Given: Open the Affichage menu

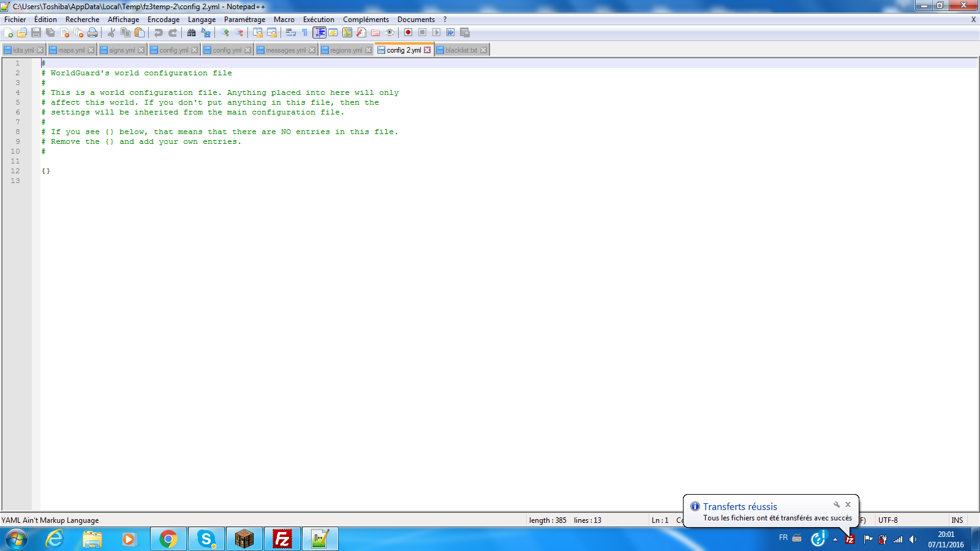Looking at the screenshot, I should click(x=123, y=20).
